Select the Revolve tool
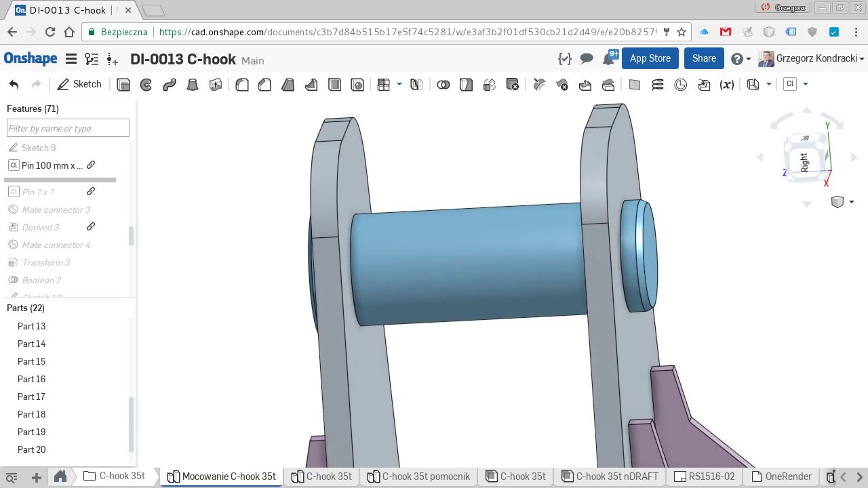The height and width of the screenshot is (488, 868). 146,85
